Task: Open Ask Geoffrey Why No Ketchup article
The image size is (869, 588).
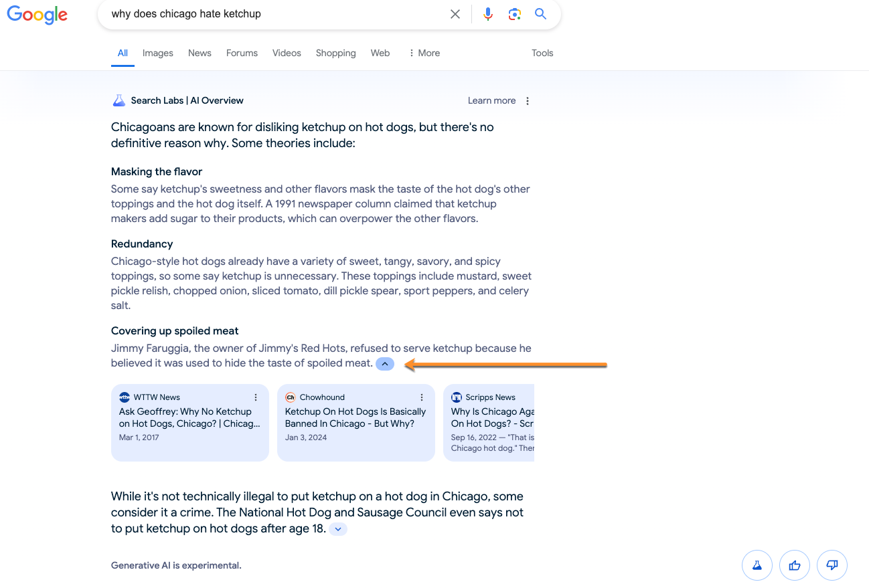Action: click(x=190, y=417)
